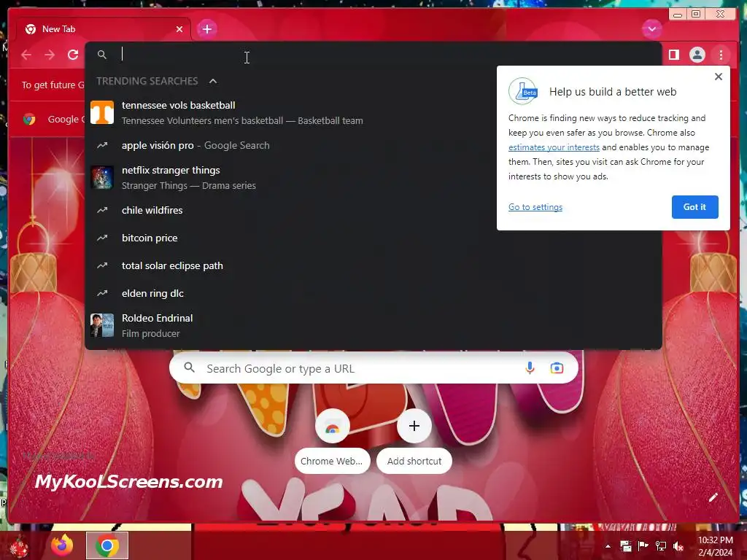
Task: Open Chrome's three-dot menu
Action: pos(721,55)
